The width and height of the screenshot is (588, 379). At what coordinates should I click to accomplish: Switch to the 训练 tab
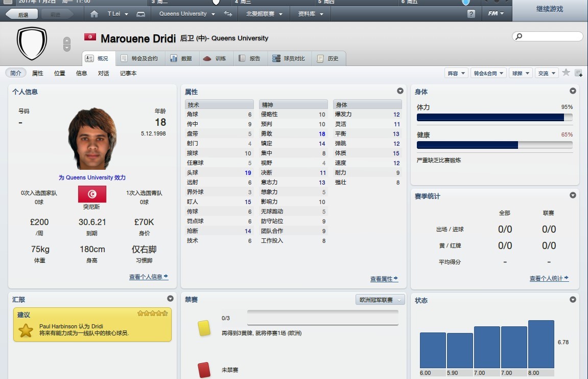click(216, 59)
